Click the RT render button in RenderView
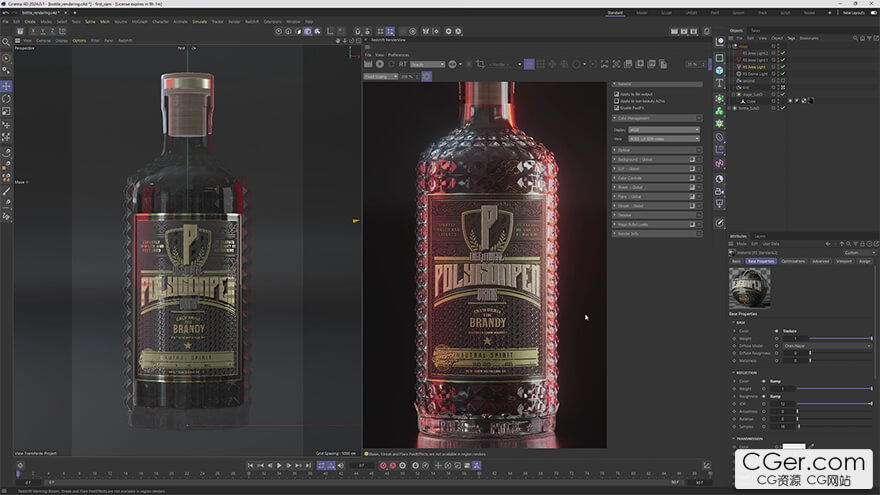 tap(402, 65)
